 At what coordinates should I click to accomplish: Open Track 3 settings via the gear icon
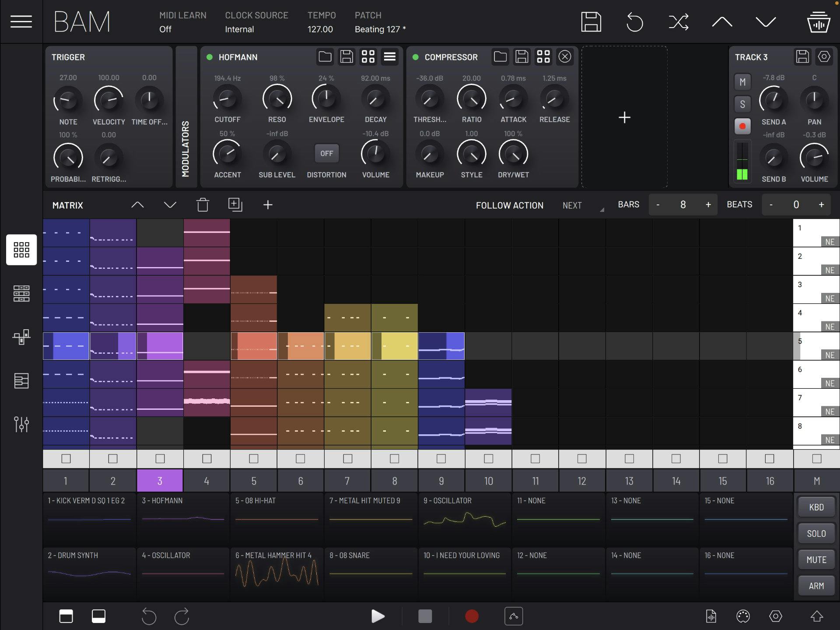click(824, 57)
